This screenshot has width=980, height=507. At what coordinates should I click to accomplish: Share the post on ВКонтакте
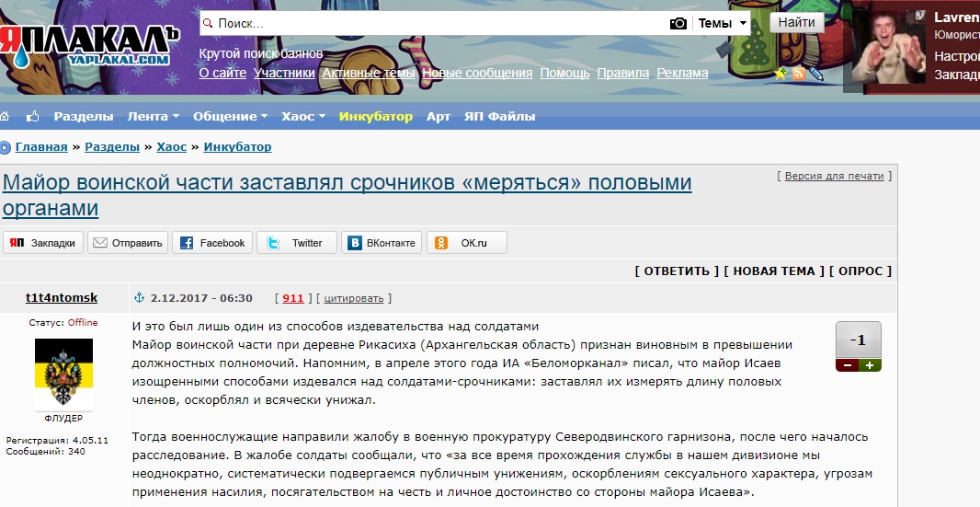pos(382,243)
